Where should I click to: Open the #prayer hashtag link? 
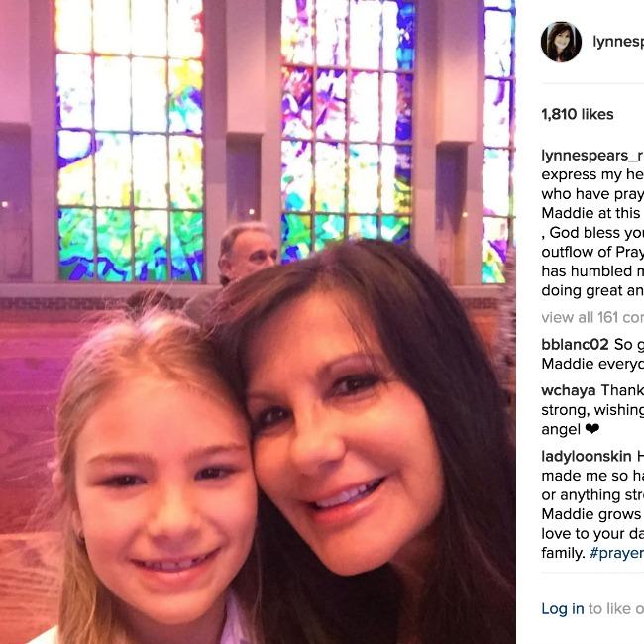(616, 553)
